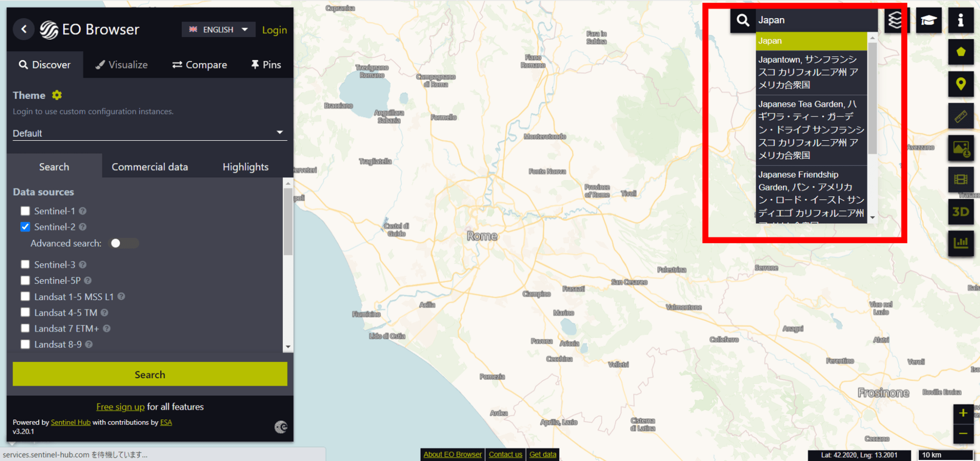Click the Landsat 7 ETM+ help icon
The image size is (980, 461).
pyautogui.click(x=107, y=329)
